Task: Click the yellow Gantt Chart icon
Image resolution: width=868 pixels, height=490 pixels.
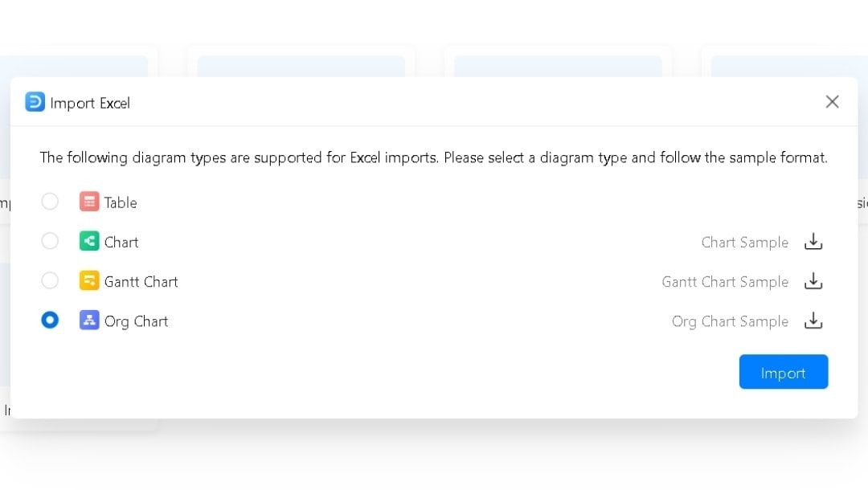Action: pos(88,280)
